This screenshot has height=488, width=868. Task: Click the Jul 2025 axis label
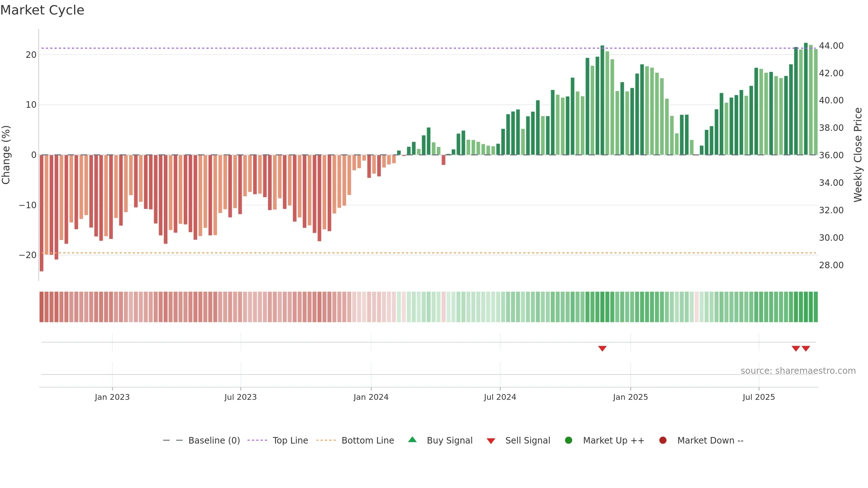pyautogui.click(x=759, y=397)
